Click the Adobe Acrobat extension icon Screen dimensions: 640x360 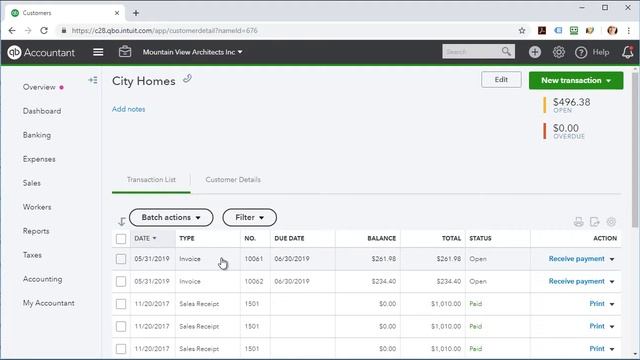pyautogui.click(x=542, y=31)
